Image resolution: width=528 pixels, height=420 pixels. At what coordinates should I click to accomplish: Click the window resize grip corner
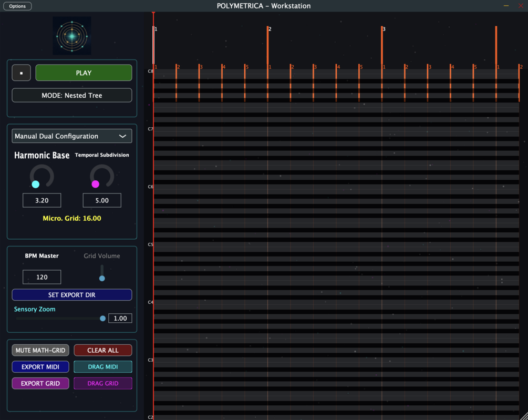524,416
